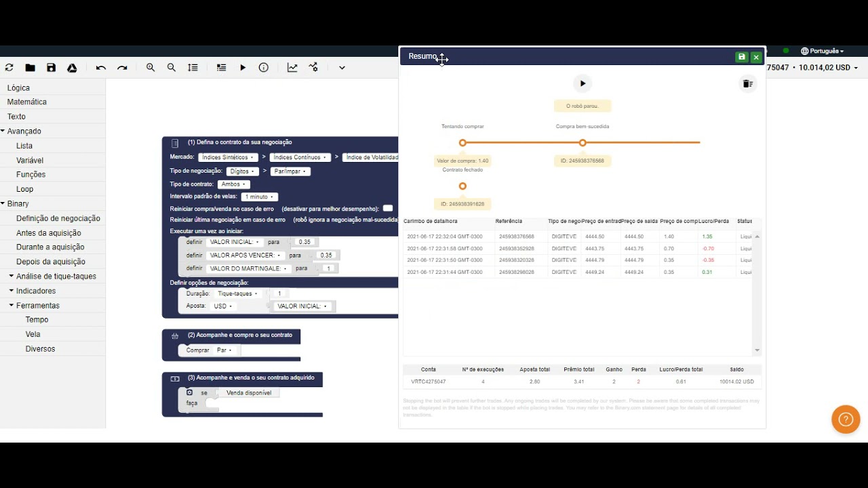Open the Português language selector
The width and height of the screenshot is (868, 488).
click(x=822, y=51)
